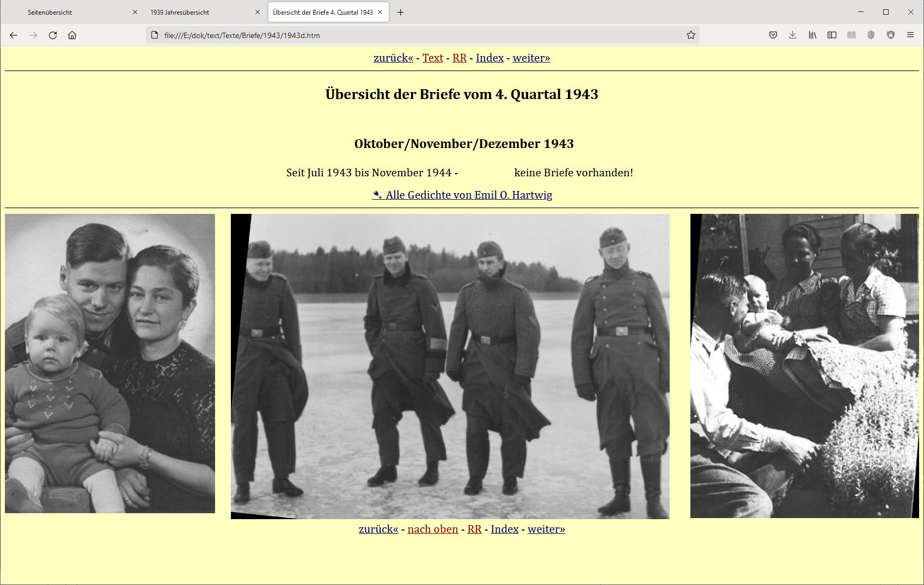The height and width of the screenshot is (585, 924).
Task: Go to the browser home page
Action: [72, 35]
